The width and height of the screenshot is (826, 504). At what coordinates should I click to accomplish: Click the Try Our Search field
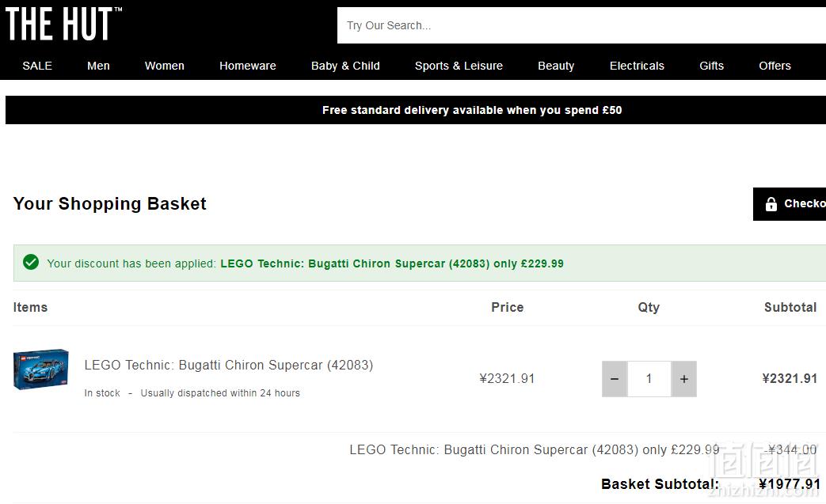[x=581, y=25]
